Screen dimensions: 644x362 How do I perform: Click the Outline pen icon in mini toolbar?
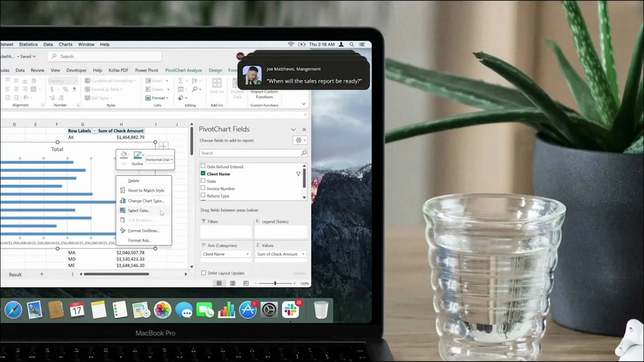[x=137, y=156]
